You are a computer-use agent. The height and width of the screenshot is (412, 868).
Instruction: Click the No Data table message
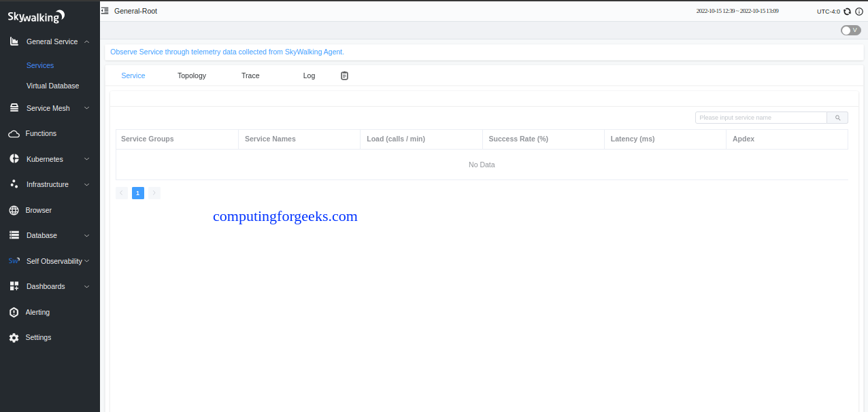pos(482,165)
